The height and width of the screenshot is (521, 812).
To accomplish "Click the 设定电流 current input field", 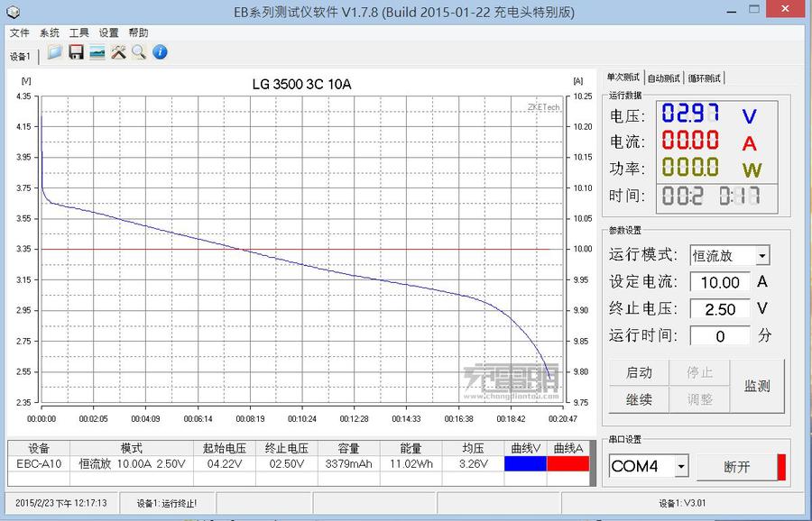I will (x=719, y=282).
